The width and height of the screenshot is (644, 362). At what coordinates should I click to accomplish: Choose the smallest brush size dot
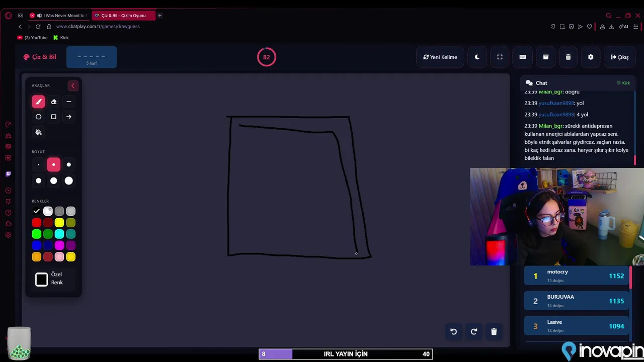coord(38,164)
